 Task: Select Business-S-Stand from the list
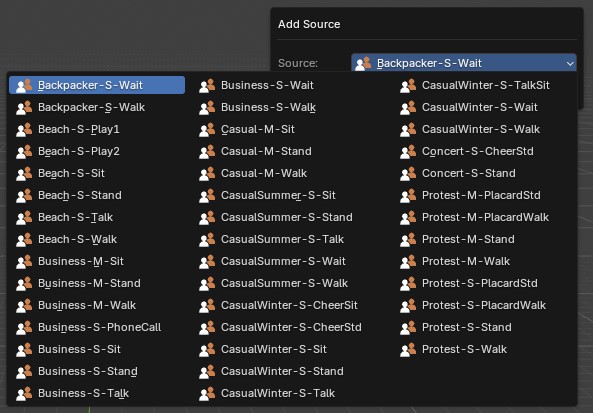coord(97,371)
